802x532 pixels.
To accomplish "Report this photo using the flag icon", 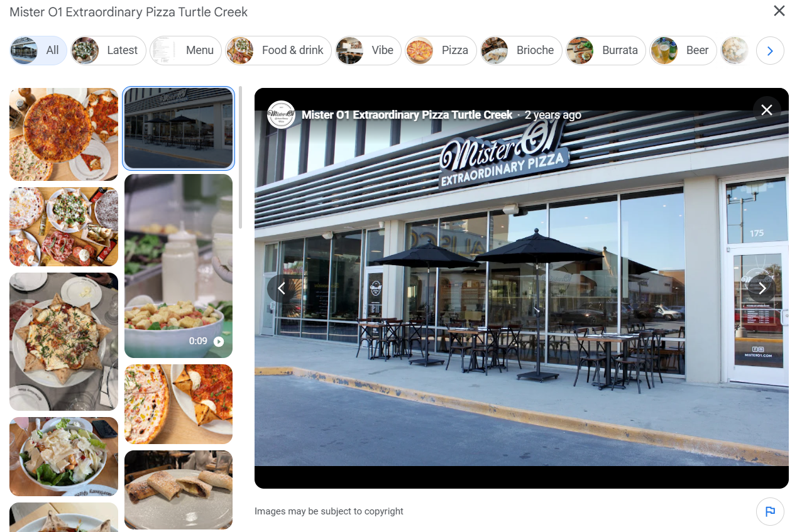I will pyautogui.click(x=770, y=511).
